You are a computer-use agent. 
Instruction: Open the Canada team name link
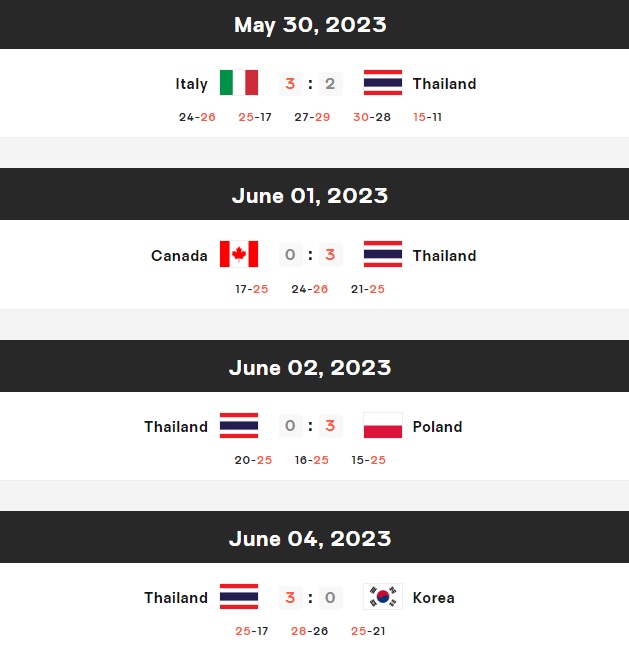point(179,255)
